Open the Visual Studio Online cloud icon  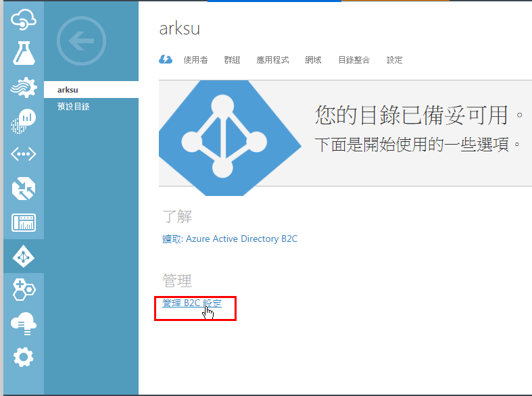[24, 20]
